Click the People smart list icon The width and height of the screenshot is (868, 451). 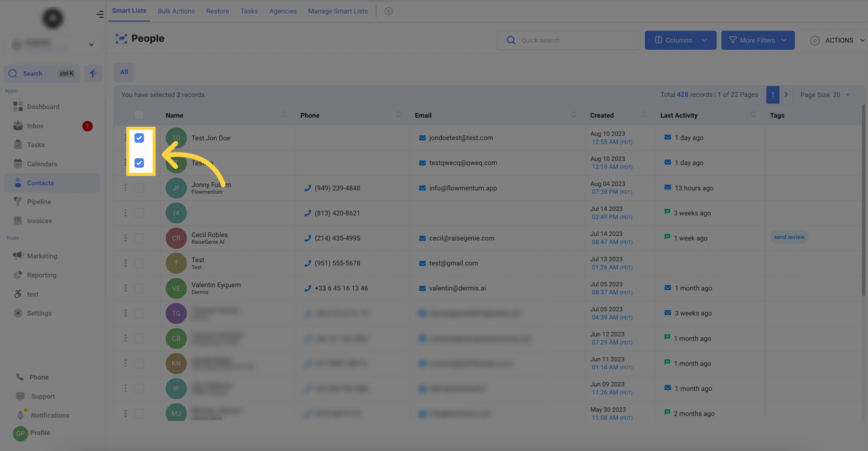click(x=121, y=38)
